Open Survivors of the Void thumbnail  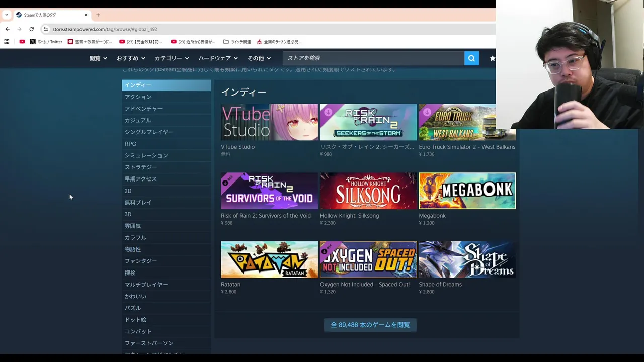coord(269,191)
